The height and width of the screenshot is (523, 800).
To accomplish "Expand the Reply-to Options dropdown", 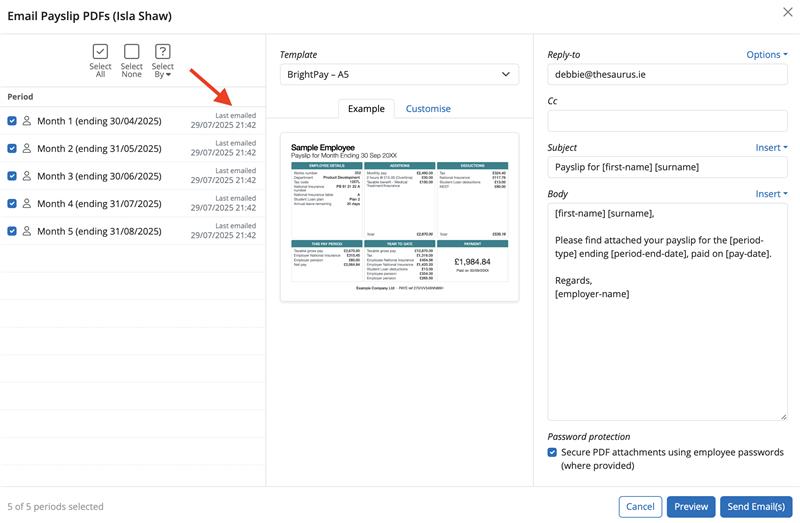I will [767, 55].
